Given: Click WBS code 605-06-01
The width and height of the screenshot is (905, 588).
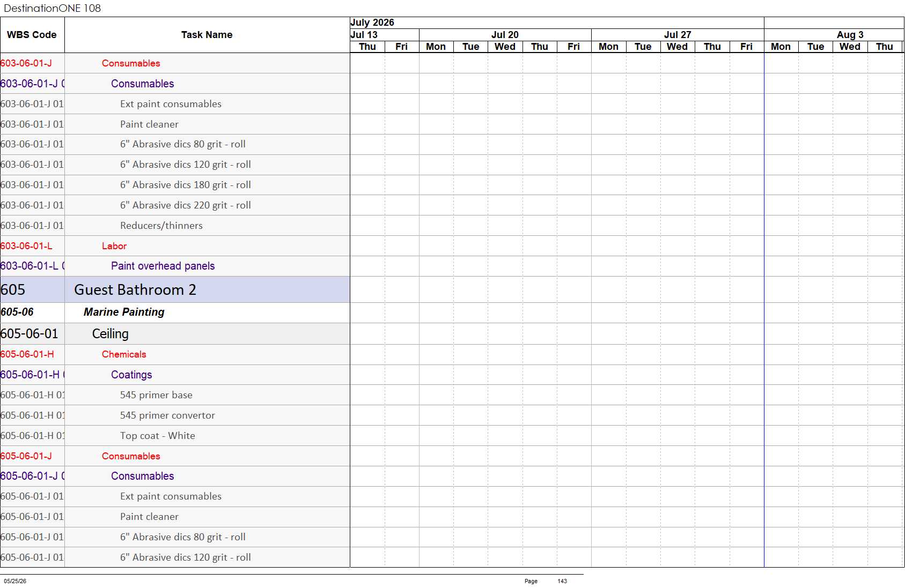Looking at the screenshot, I should click(30, 333).
